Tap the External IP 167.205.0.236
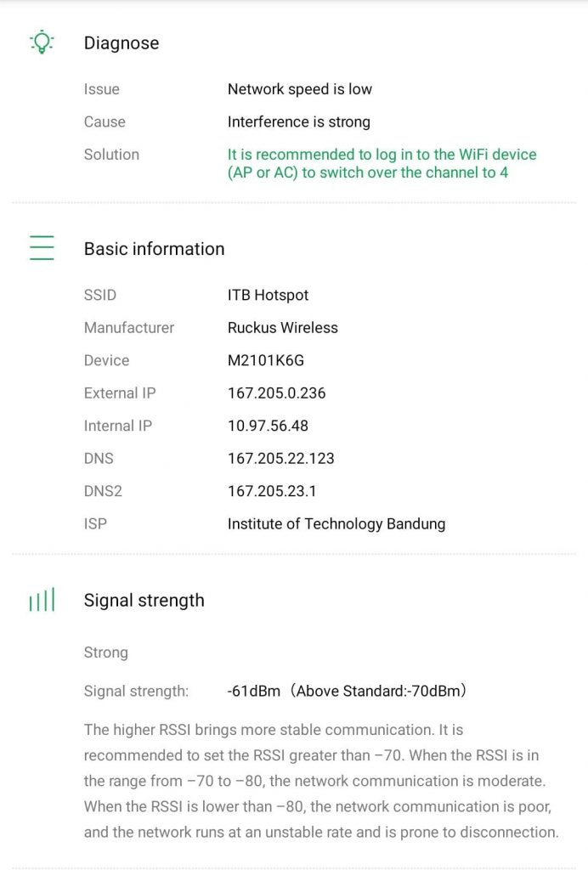Screen dimensions: 588x870 [x=276, y=393]
